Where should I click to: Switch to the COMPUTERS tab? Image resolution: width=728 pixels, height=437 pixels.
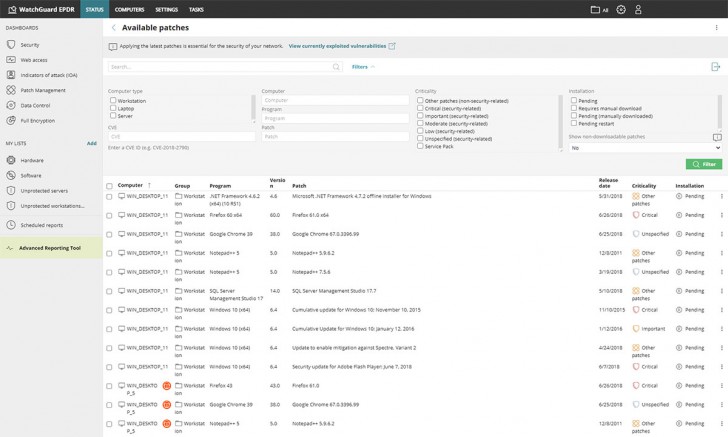coord(130,9)
